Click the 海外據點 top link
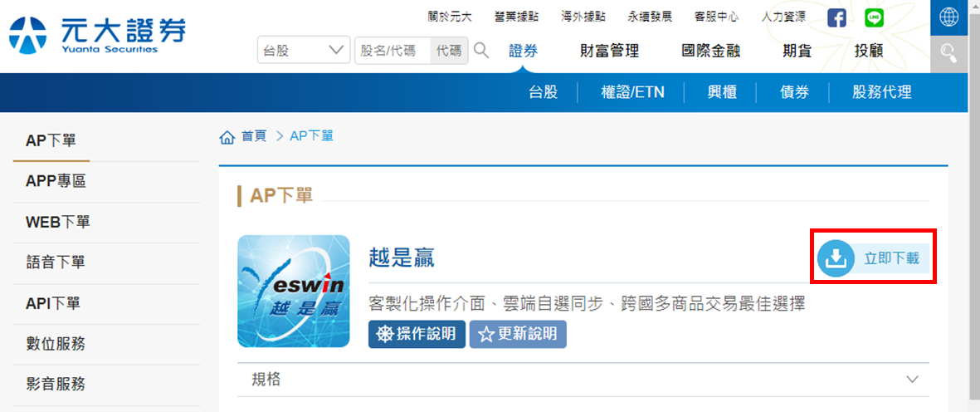 pyautogui.click(x=583, y=17)
